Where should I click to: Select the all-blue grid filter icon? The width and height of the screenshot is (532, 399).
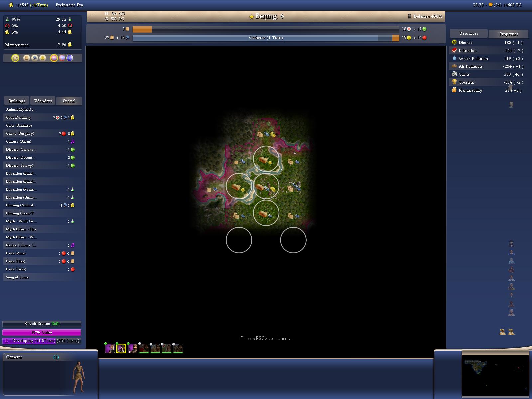coord(70,58)
